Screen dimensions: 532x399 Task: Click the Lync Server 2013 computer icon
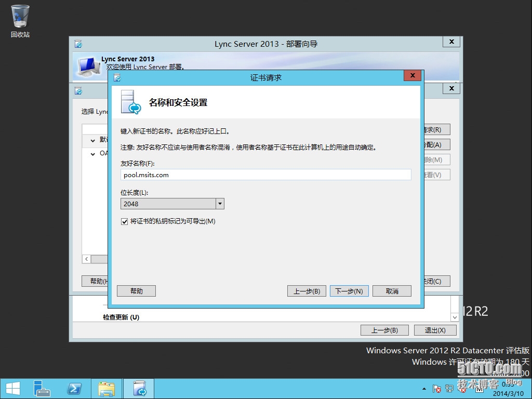[88, 66]
